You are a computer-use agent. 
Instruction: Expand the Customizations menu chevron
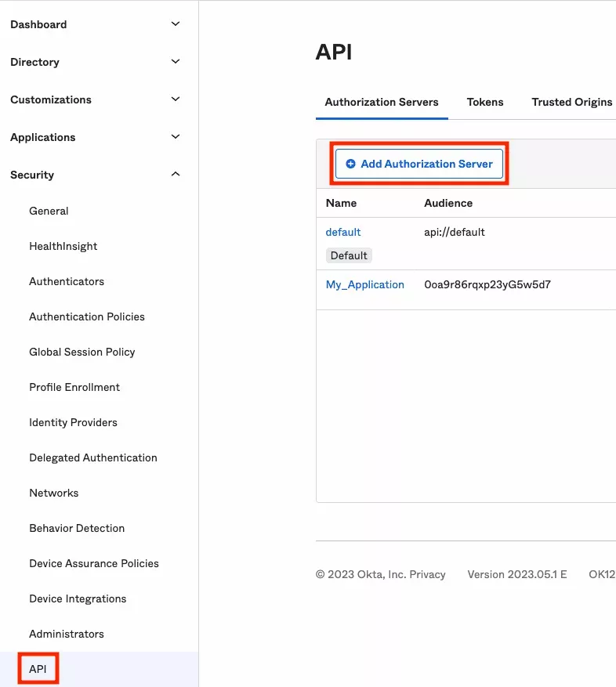click(x=176, y=99)
